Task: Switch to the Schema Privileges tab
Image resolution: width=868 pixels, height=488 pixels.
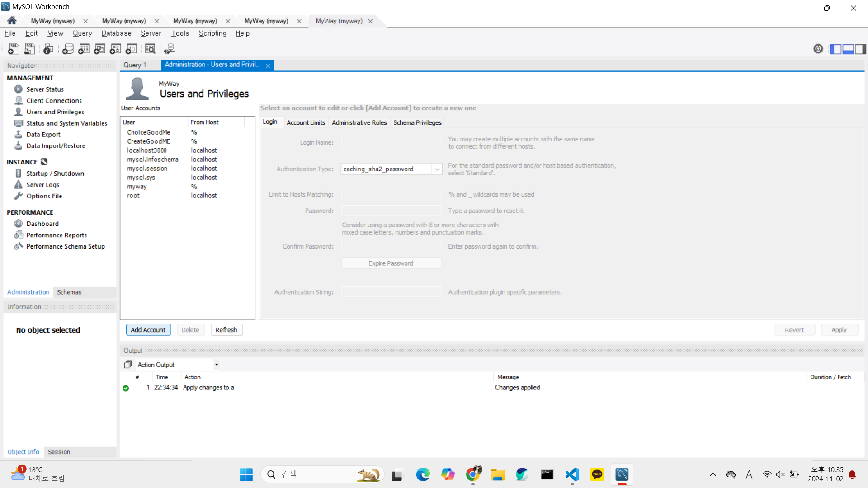Action: click(417, 122)
